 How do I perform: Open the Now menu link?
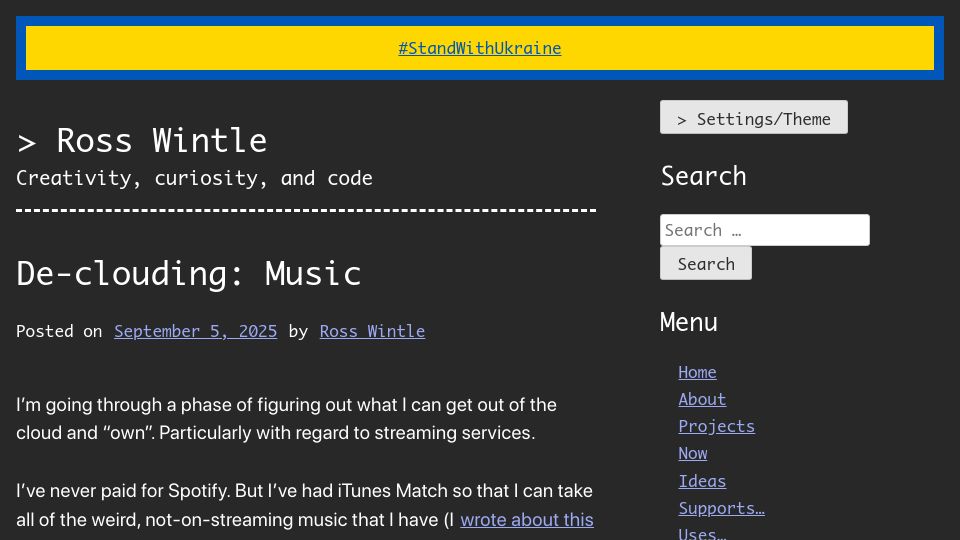coord(693,453)
